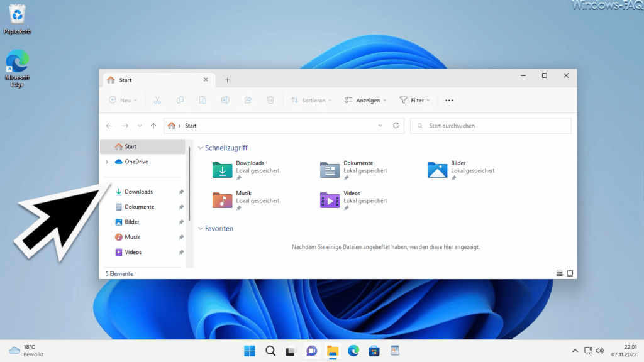644x362 pixels.
Task: Open the Neu dropdown menu
Action: [123, 100]
